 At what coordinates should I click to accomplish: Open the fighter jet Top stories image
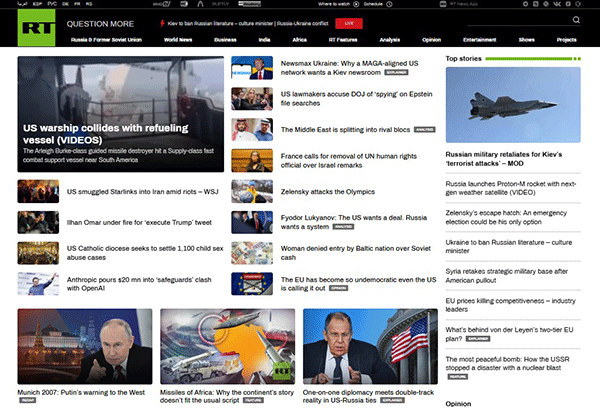tap(512, 105)
